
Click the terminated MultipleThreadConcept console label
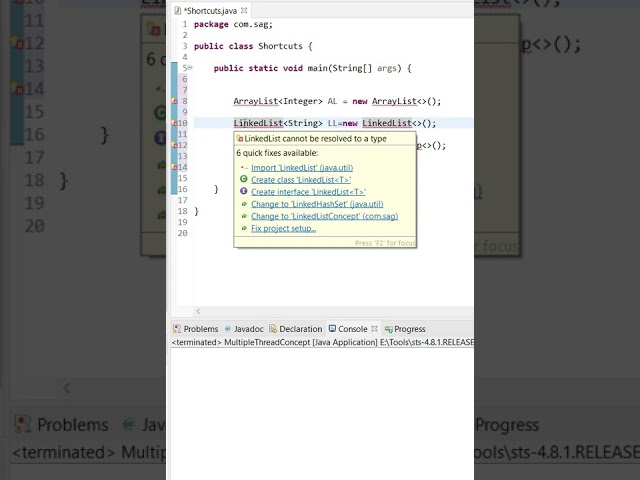[x=322, y=342]
